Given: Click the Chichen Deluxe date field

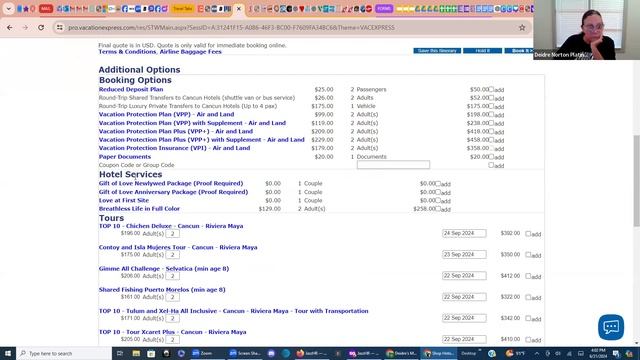Looking at the screenshot, I should click(x=464, y=233).
